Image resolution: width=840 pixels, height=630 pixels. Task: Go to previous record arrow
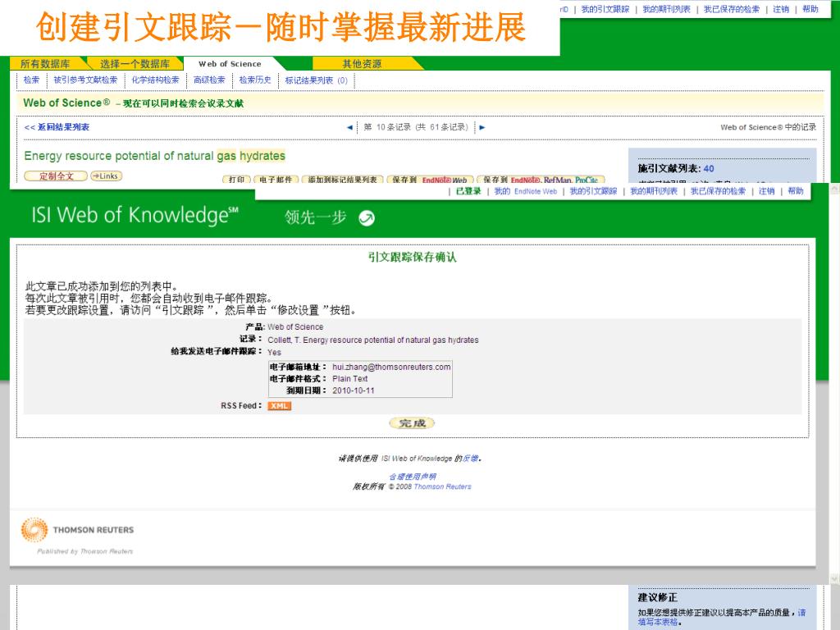[349, 127]
